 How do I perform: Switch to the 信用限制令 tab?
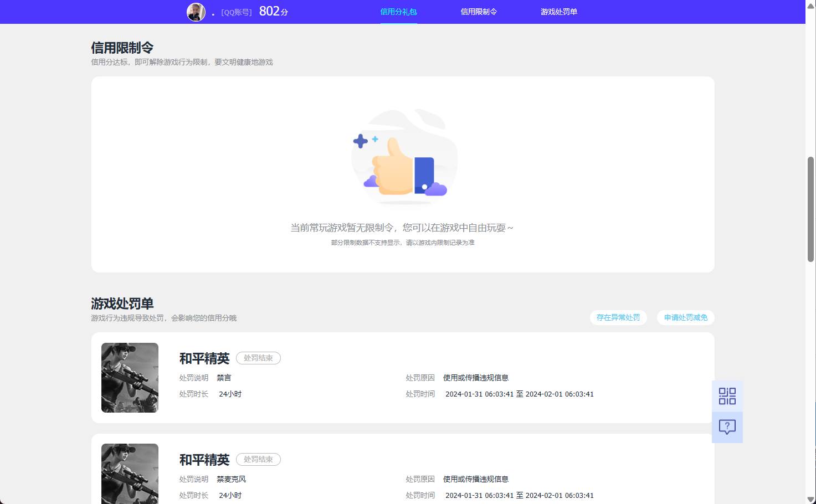pyautogui.click(x=479, y=12)
